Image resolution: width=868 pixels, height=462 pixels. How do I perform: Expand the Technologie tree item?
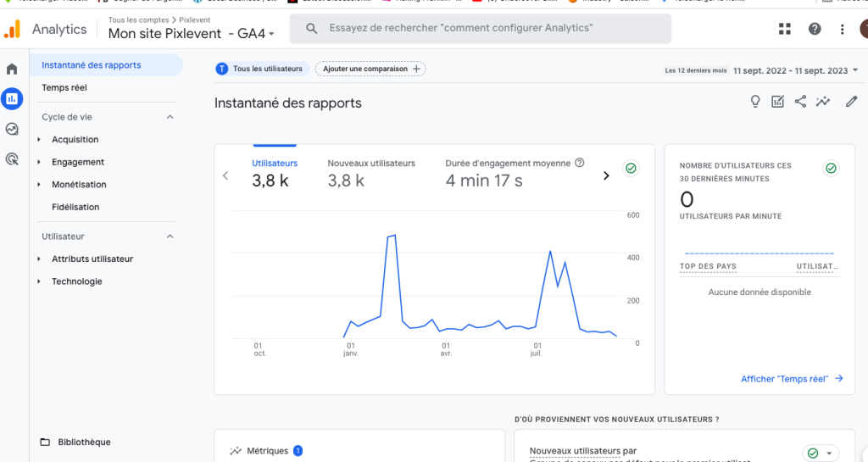coord(39,281)
